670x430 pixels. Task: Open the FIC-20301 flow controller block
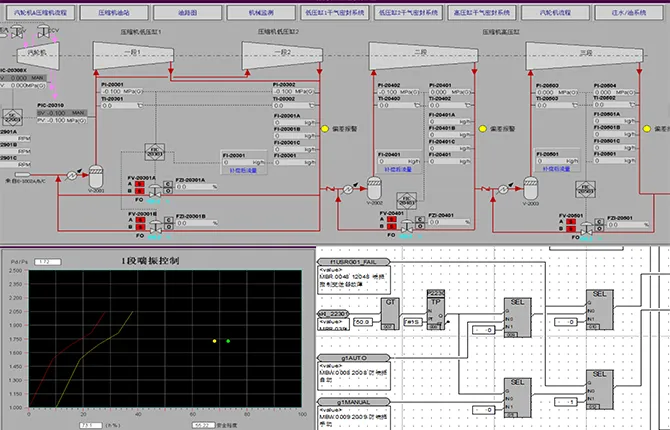155,152
